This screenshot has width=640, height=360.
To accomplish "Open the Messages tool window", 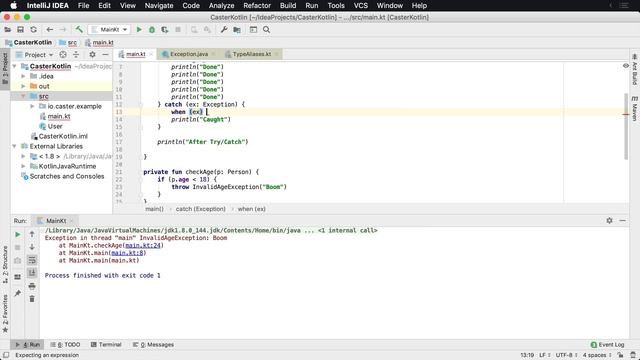I will pyautogui.click(x=153, y=344).
